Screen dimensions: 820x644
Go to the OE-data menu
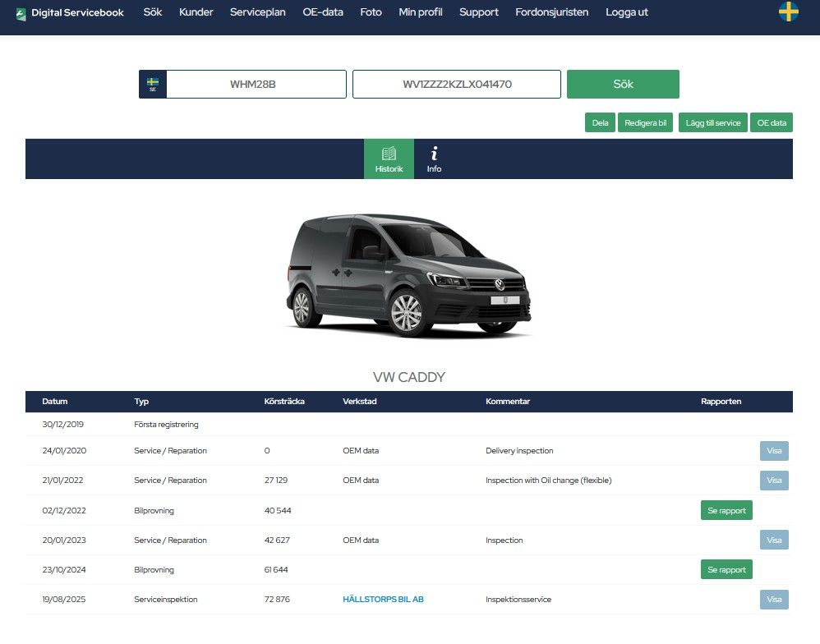323,12
